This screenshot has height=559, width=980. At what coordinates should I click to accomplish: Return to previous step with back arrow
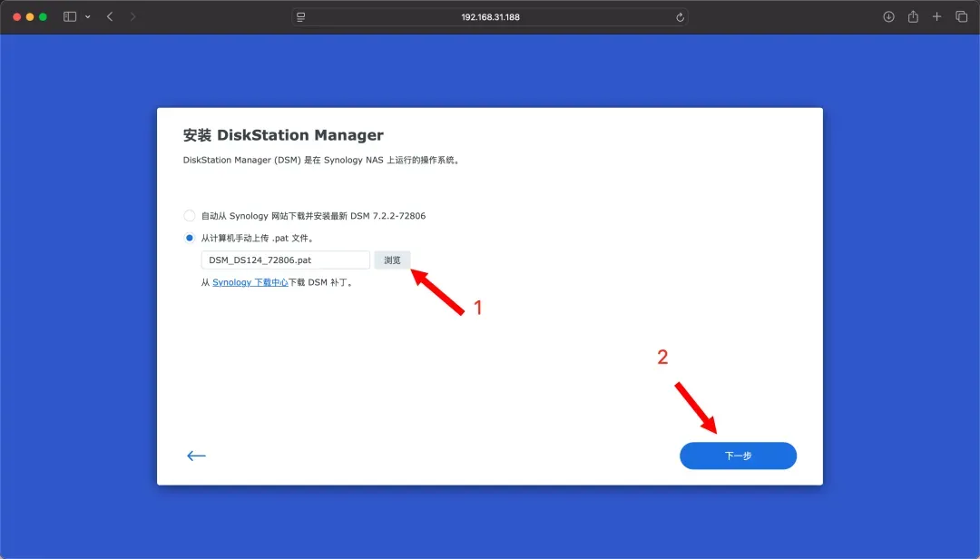[x=196, y=456]
